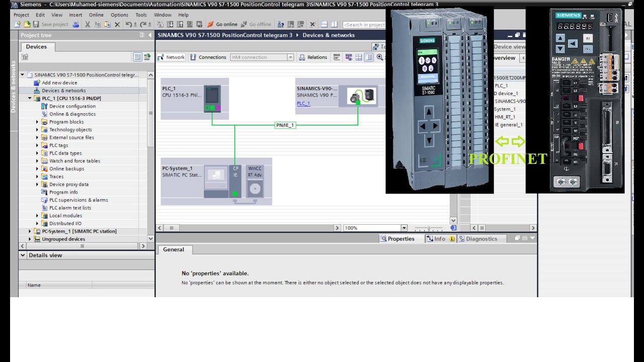Adjust the network view zoom slider
The width and height of the screenshot is (644, 362).
428,228
